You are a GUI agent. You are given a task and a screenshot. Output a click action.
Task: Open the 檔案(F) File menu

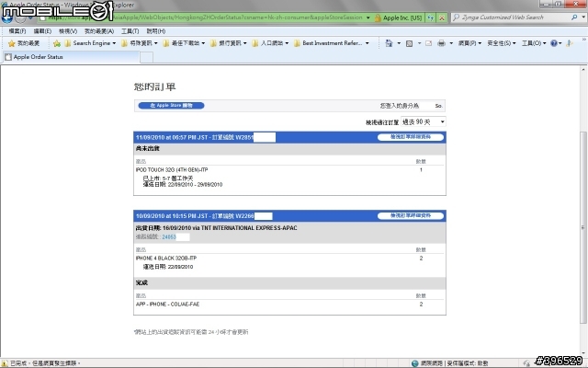(17, 31)
